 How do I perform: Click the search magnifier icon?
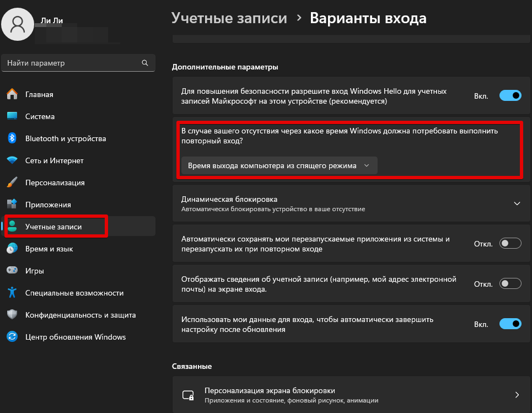(145, 63)
